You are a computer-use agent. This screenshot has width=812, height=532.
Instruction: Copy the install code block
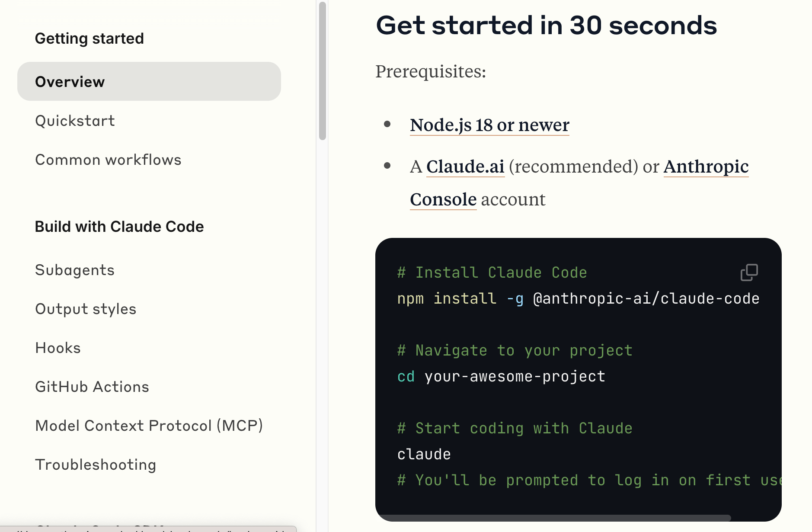749,272
